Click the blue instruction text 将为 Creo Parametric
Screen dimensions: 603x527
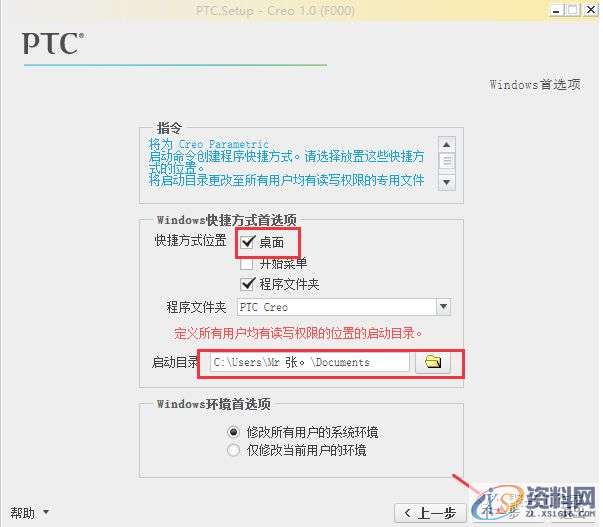pyautogui.click(x=209, y=144)
